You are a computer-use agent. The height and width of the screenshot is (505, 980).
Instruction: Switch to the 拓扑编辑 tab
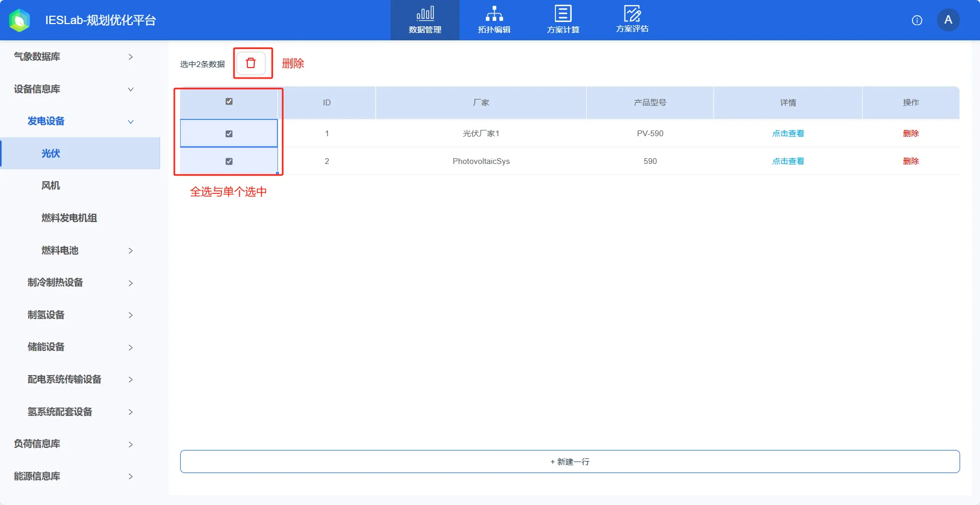click(494, 20)
